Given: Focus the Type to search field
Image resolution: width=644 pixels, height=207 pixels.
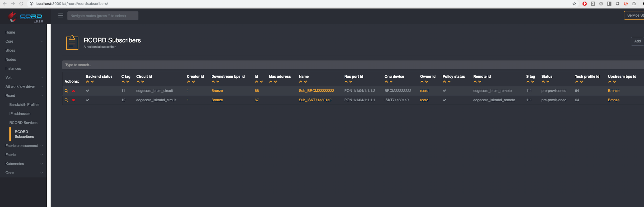Looking at the screenshot, I should tap(353, 65).
